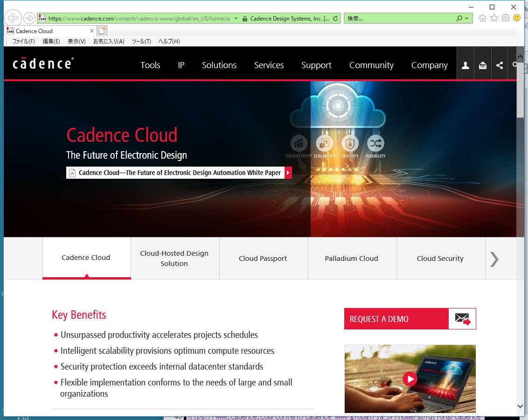Viewport: 528px width, 420px height.
Task: Open Favorites with the star icon
Action: coord(494,18)
